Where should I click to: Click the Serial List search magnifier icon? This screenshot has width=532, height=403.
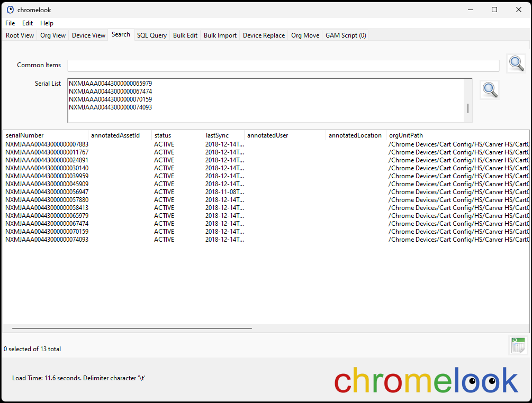[490, 89]
